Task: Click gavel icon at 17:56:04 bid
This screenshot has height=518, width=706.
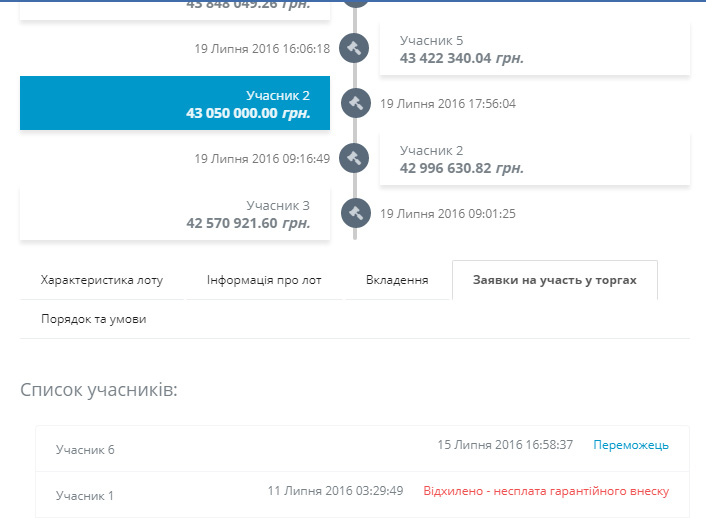Action: tap(355, 103)
